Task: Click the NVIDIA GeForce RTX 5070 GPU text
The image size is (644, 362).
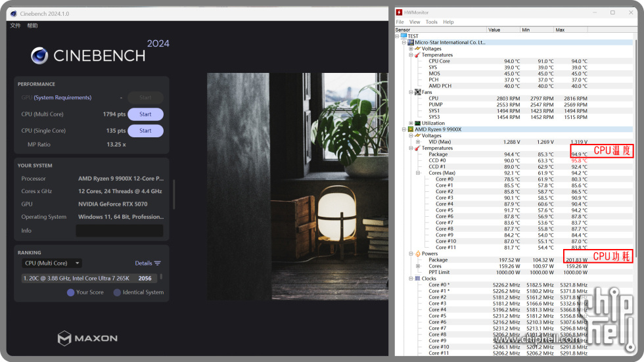Action: [113, 204]
